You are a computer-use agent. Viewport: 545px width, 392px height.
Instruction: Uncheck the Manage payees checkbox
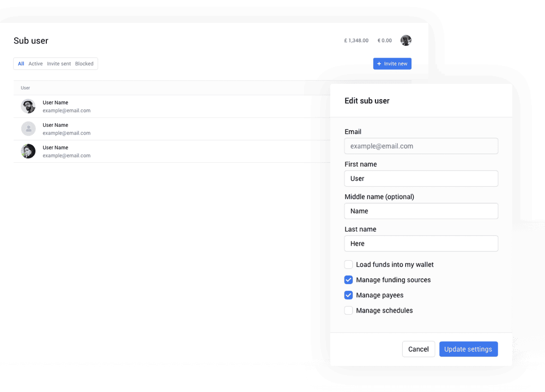(348, 295)
